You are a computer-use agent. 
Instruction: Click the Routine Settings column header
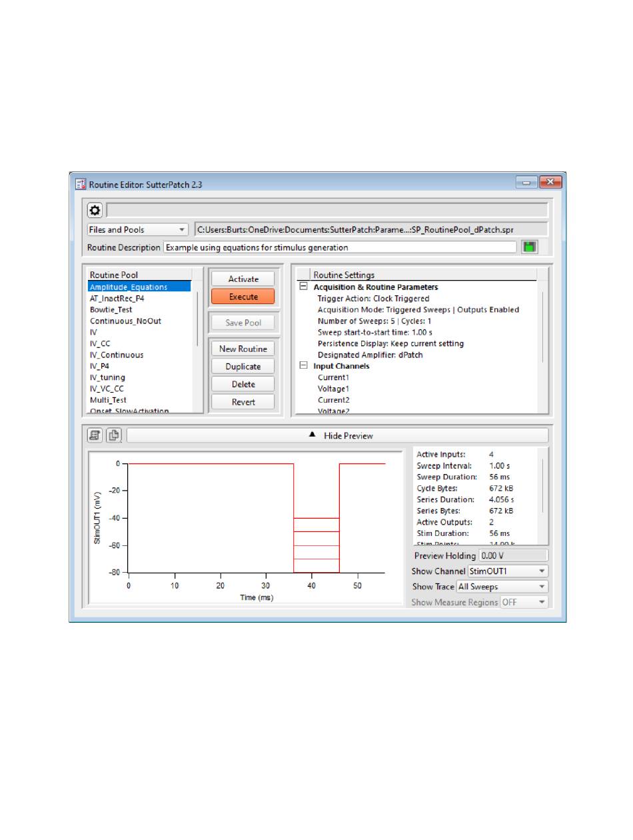(x=424, y=275)
